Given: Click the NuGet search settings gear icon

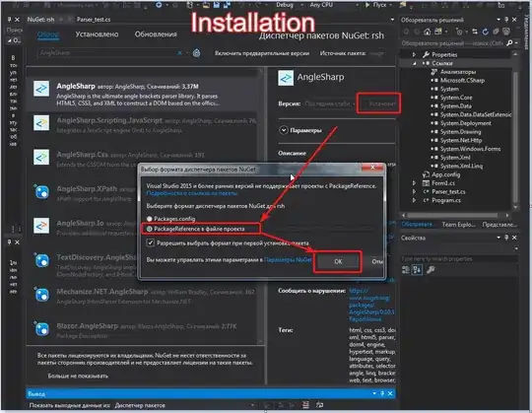Looking at the screenshot, I should [x=196, y=53].
